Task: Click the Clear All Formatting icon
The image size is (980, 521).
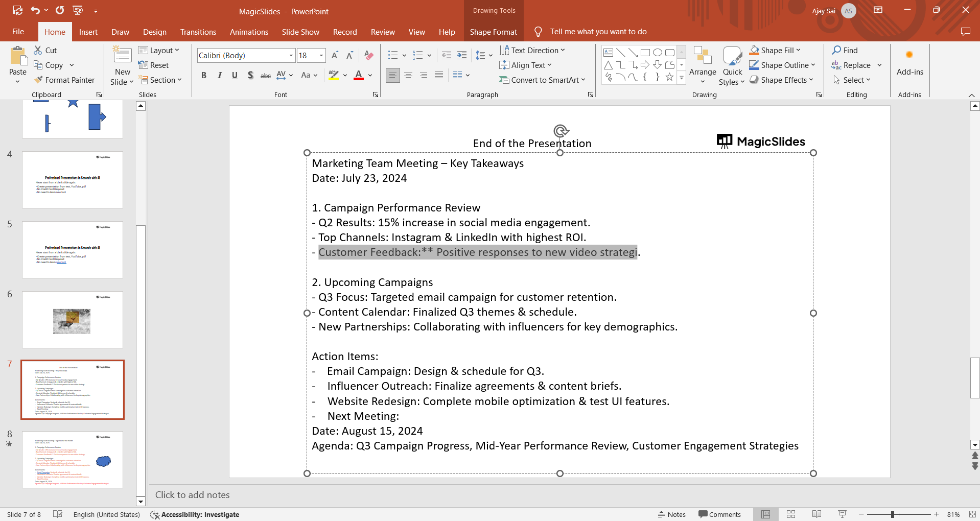Action: coord(369,56)
